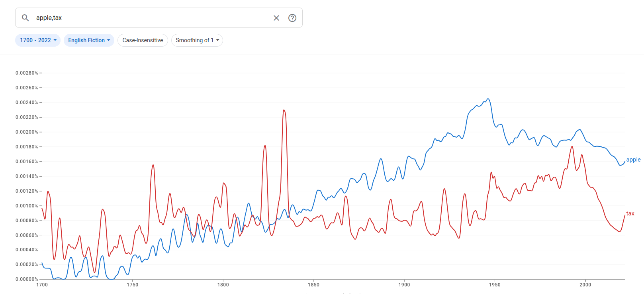Click the 1800 tick label on the x-axis

223,284
